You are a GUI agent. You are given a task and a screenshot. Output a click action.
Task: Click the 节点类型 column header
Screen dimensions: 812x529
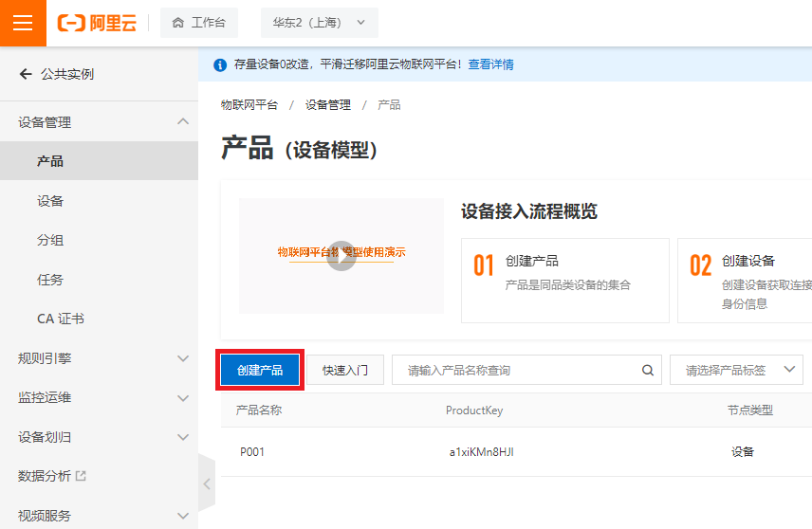749,410
